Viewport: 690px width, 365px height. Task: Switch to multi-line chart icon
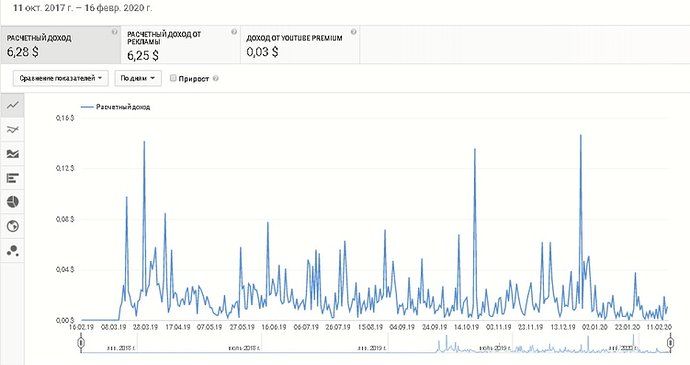pos(13,129)
